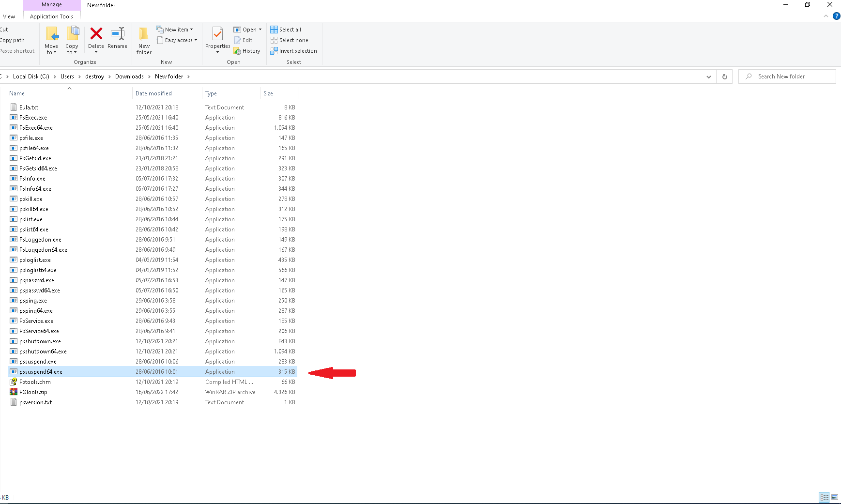Viewport: 841px width, 504px height.
Task: Click the Search New folder box
Action: tap(787, 76)
